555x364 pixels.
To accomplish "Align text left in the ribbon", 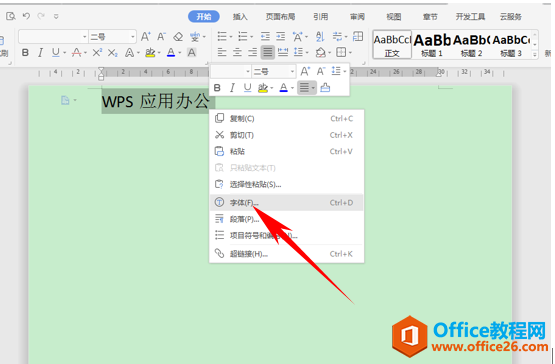I will point(222,53).
